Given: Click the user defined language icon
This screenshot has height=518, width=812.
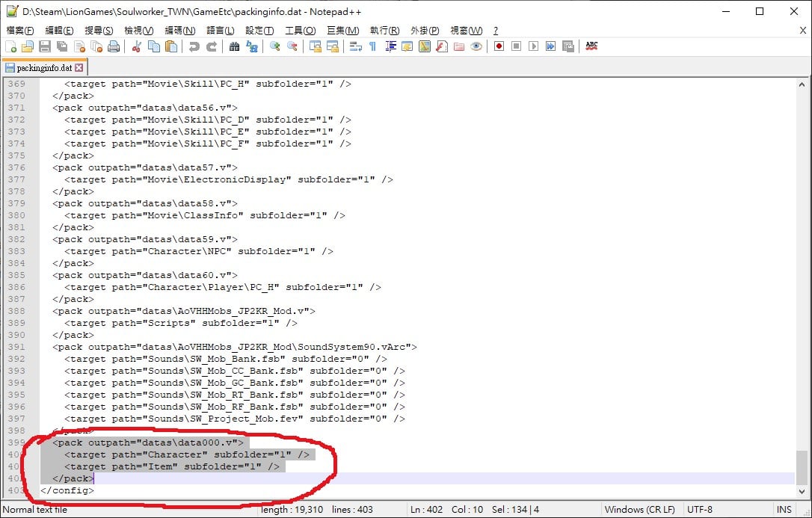Looking at the screenshot, I should coord(407,46).
